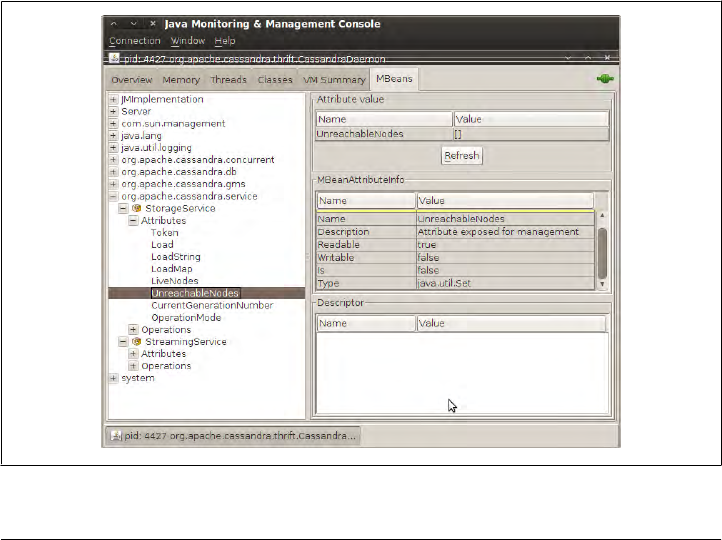Click the Descriptor Value column header
The image size is (722, 540).
point(511,323)
